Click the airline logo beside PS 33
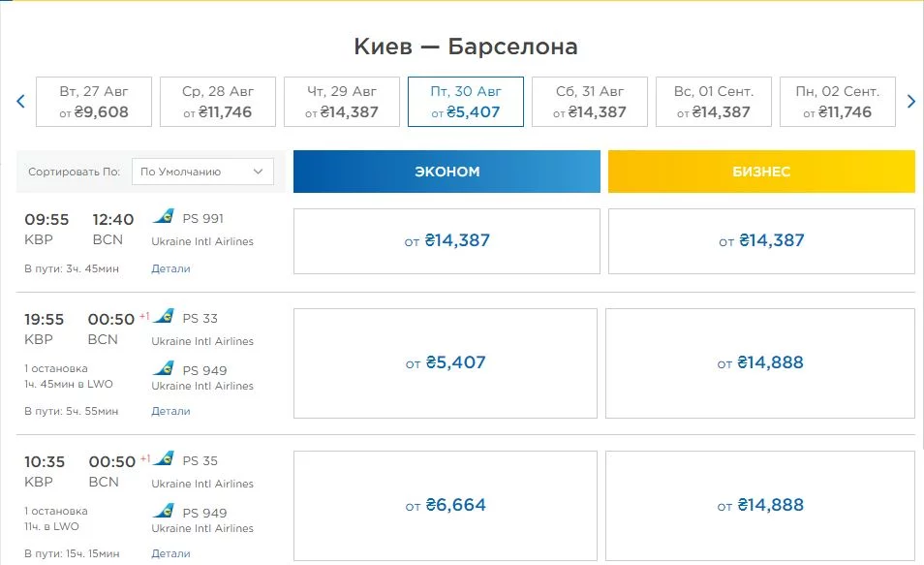924x565 pixels. [163, 317]
